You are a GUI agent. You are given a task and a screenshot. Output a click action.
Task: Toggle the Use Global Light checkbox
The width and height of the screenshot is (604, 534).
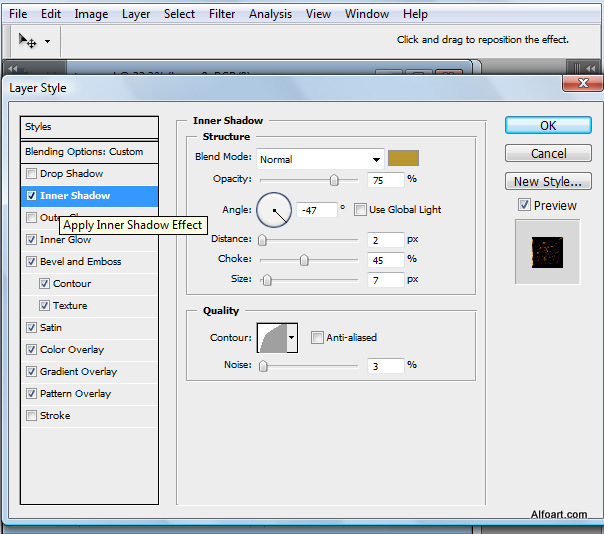click(x=361, y=210)
